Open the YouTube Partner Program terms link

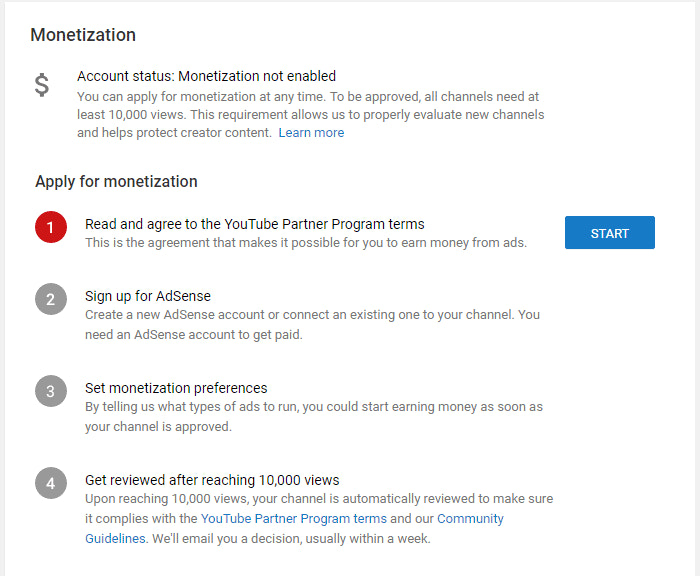click(x=293, y=518)
